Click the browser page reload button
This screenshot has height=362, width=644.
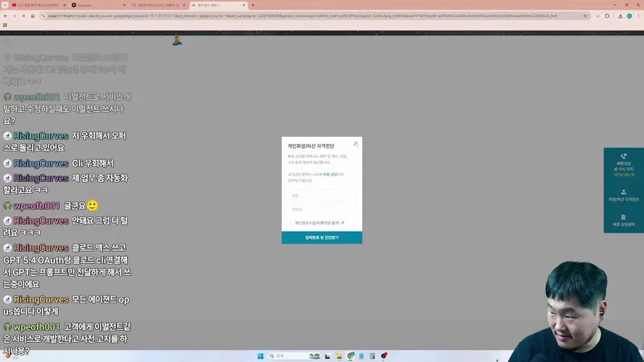[x=32, y=15]
